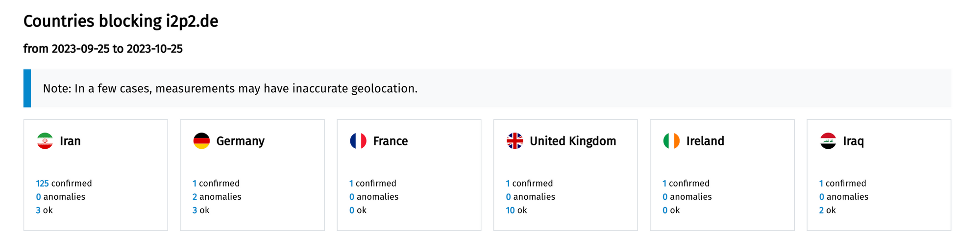Click the France flag icon
The image size is (980, 243).
pyautogui.click(x=358, y=141)
